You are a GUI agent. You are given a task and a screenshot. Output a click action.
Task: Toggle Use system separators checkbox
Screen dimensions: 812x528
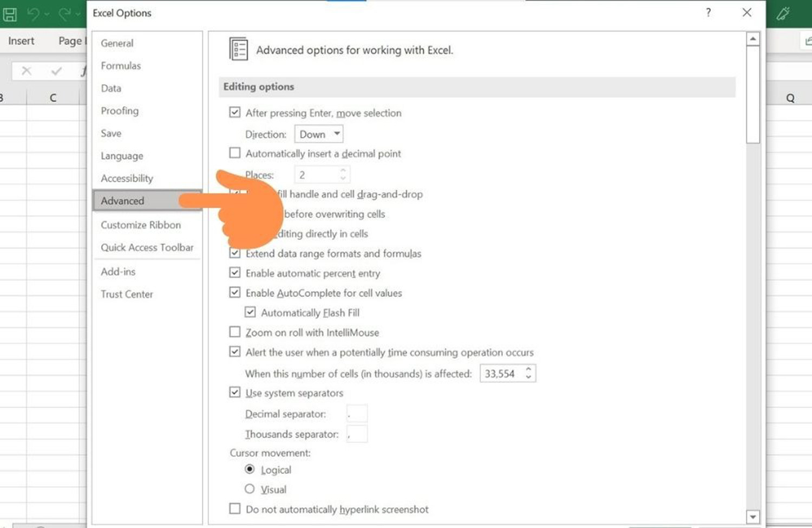click(x=235, y=393)
